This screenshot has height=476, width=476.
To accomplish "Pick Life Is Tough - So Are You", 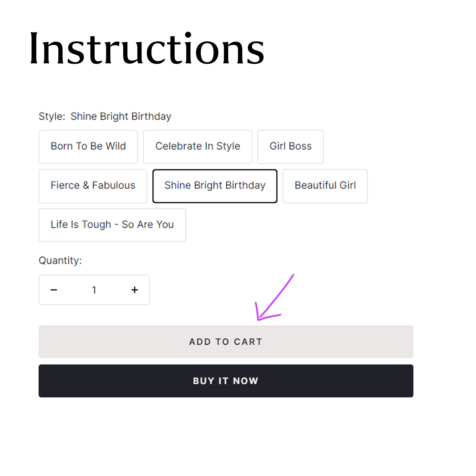I will click(x=112, y=225).
